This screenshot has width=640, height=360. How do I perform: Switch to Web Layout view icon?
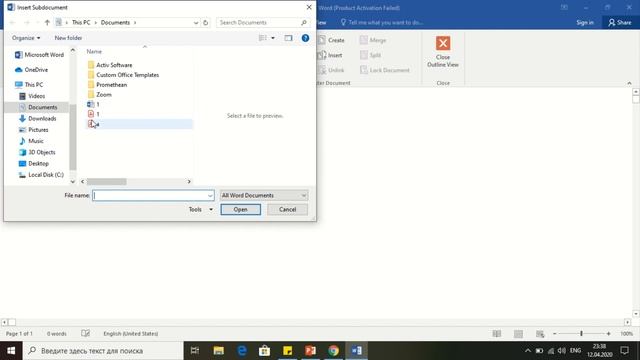pyautogui.click(x=540, y=334)
